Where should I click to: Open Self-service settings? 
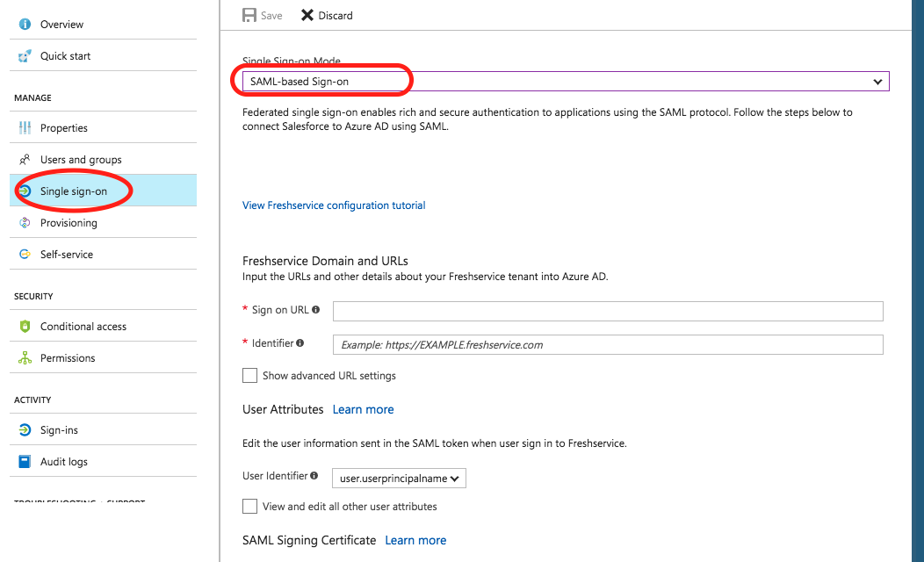103,255
